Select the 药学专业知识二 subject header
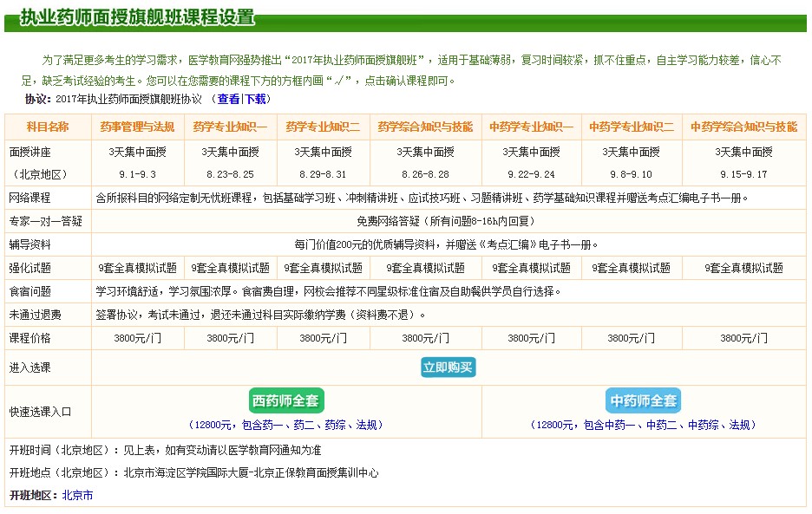812x514 pixels. point(322,125)
